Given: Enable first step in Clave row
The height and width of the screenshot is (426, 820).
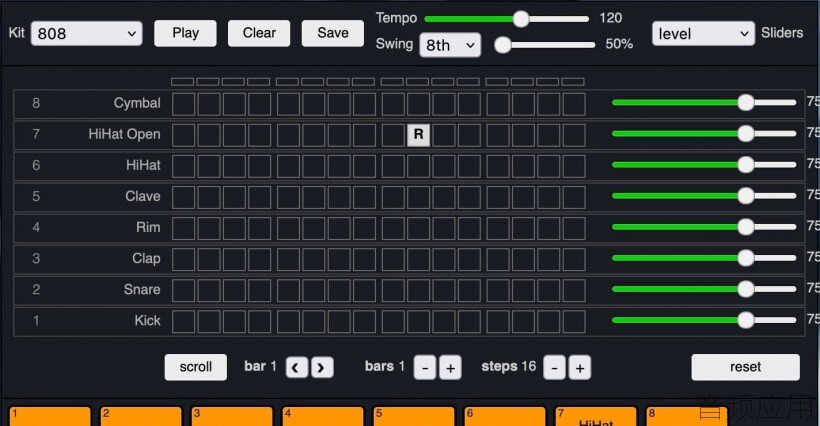Looking at the screenshot, I should (x=184, y=197).
